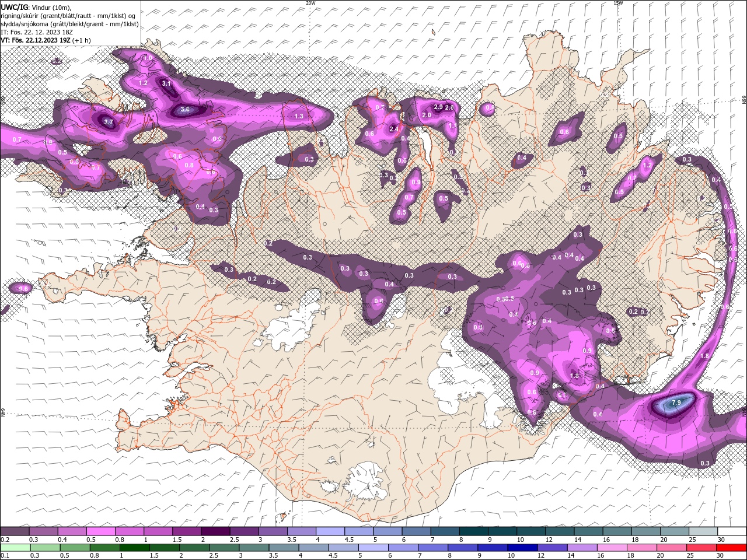The height and width of the screenshot is (560, 747).
Task: Click the darkest purple snow swatch between 2 and 2.5
Action: 215,531
